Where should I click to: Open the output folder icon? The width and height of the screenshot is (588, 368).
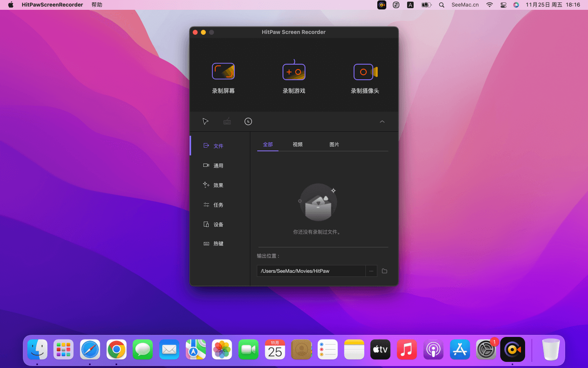(384, 271)
